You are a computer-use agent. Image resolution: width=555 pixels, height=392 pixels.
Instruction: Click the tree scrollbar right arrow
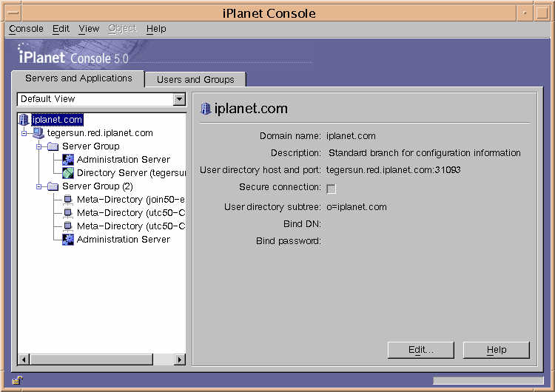click(x=180, y=359)
